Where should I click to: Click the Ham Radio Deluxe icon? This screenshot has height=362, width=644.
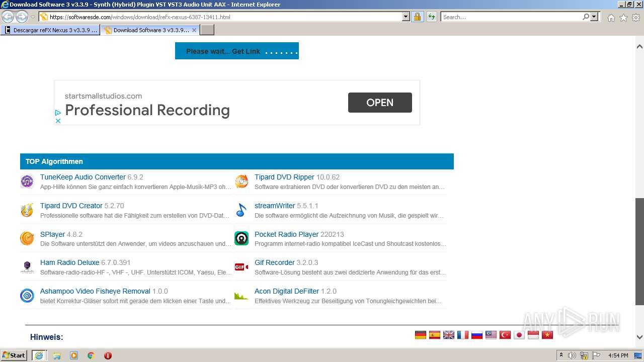27,267
